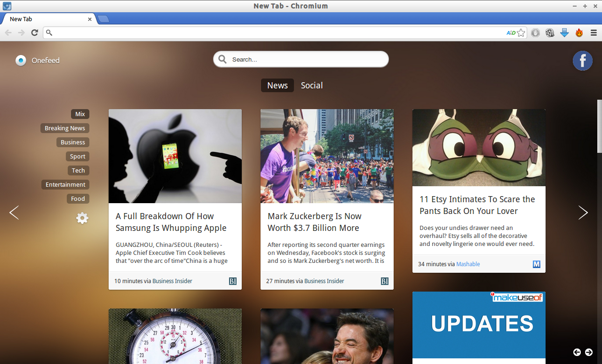Focus the Onefeed Search field
602x364 pixels.
coord(301,59)
